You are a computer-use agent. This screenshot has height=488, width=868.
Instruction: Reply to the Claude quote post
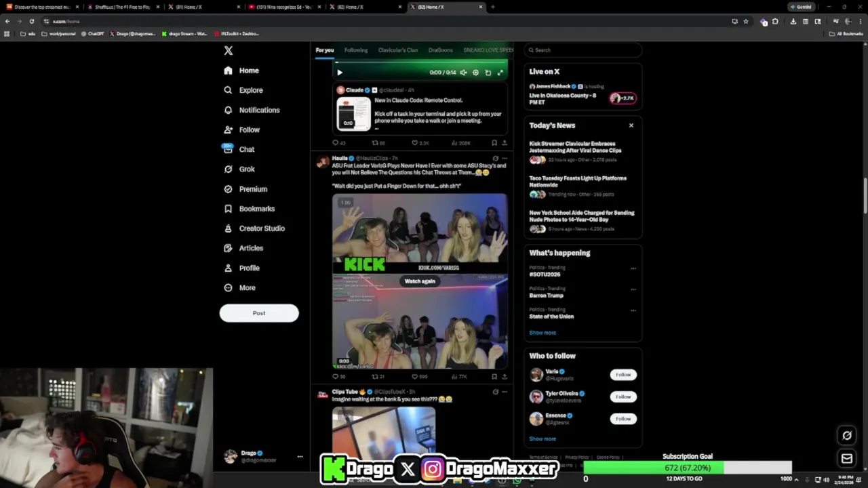338,143
